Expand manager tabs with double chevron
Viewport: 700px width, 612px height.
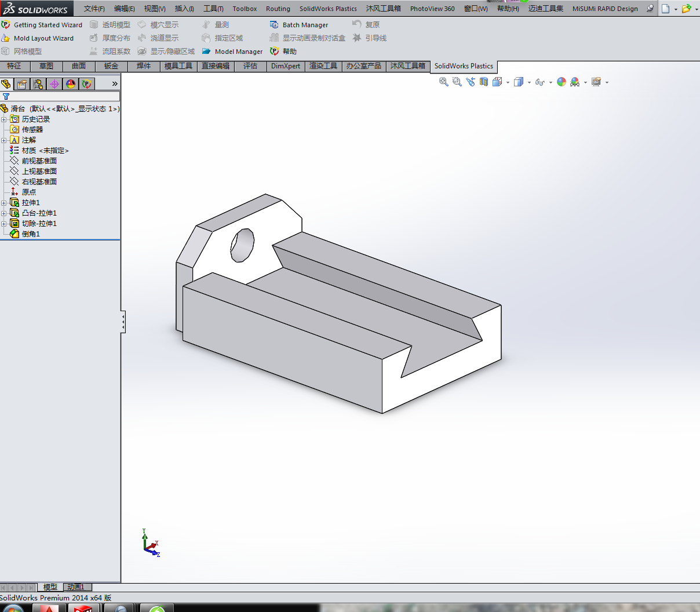pyautogui.click(x=115, y=84)
